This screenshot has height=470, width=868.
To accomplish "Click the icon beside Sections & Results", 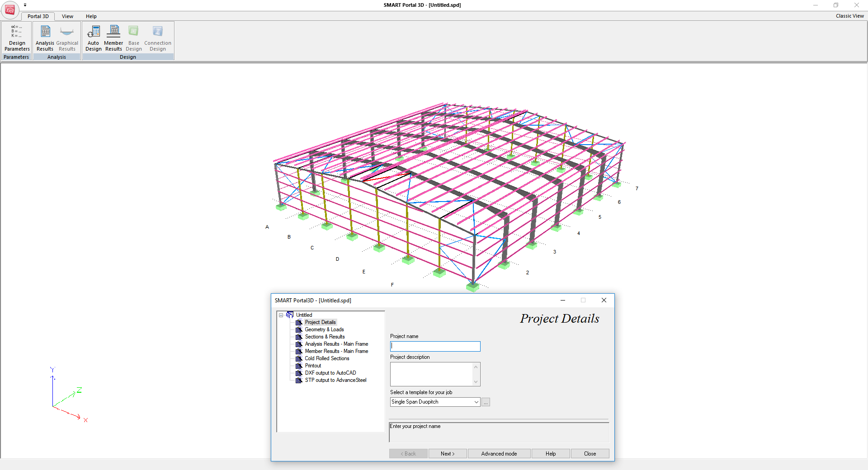I will click(299, 337).
